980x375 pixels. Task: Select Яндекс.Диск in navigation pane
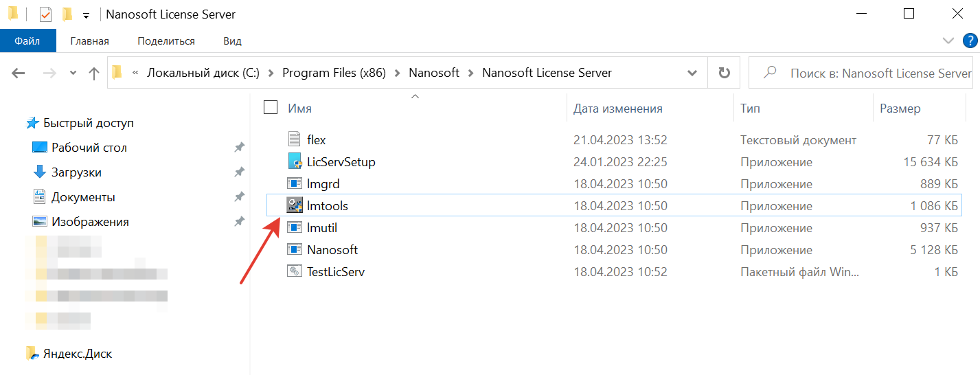click(78, 354)
